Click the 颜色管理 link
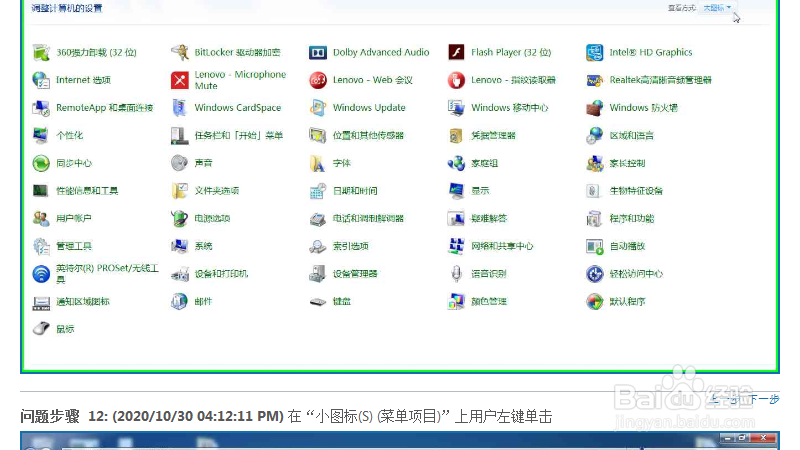Image resolution: width=800 pixels, height=450 pixels. [x=489, y=302]
